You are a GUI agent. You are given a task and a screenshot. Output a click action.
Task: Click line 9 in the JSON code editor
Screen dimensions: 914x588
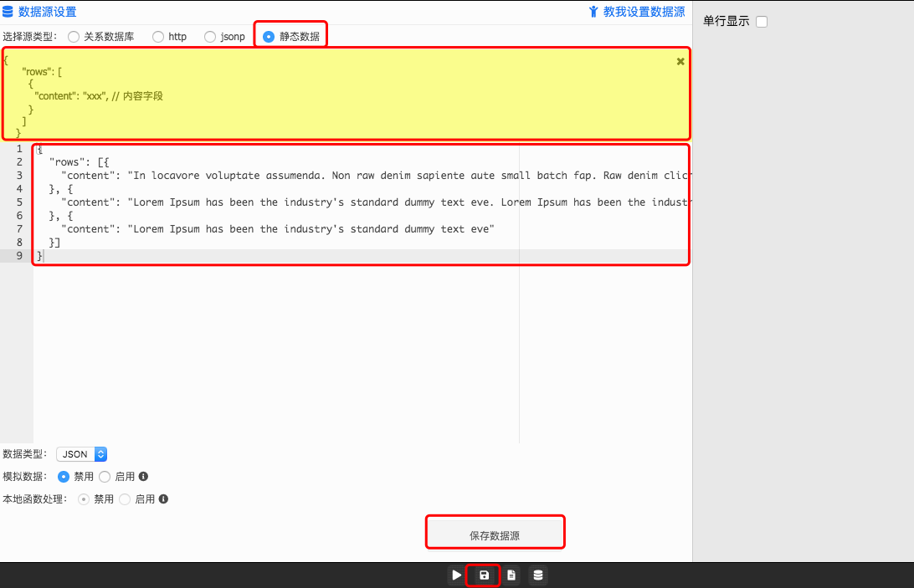pyautogui.click(x=251, y=256)
